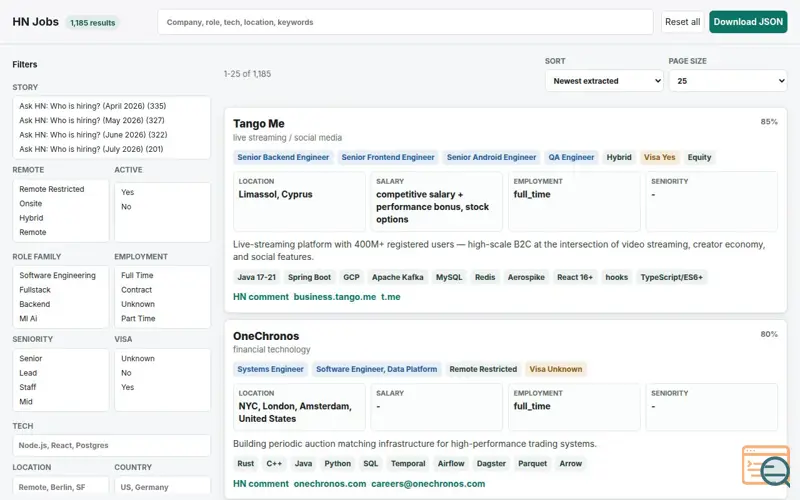The height and width of the screenshot is (500, 800).
Task: Click the Software Engineer, Data Platform tag
Action: click(377, 369)
